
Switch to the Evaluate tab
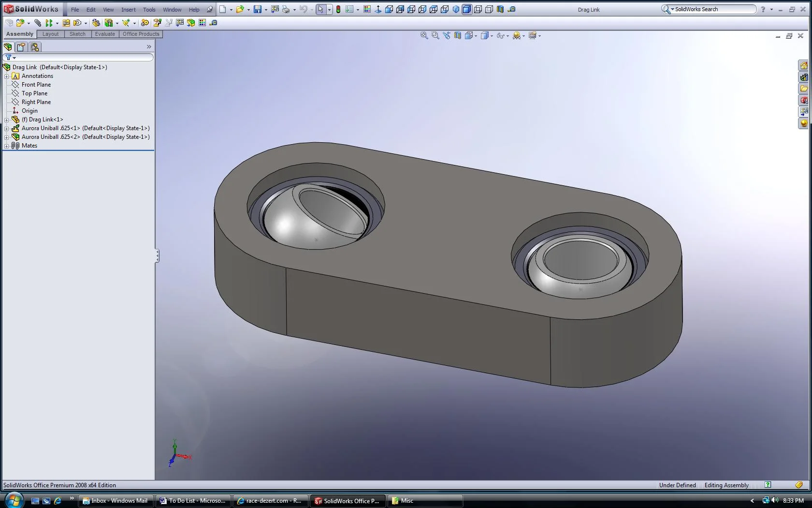point(105,34)
